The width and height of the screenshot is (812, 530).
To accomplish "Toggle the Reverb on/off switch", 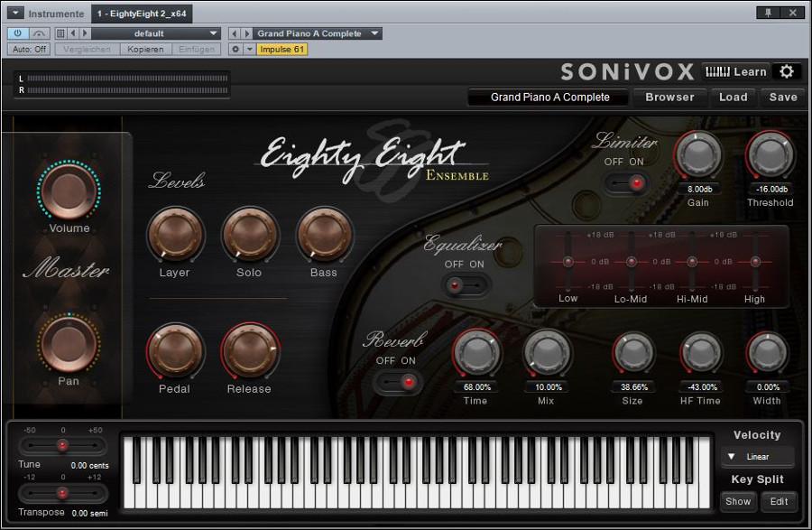I will point(397,382).
